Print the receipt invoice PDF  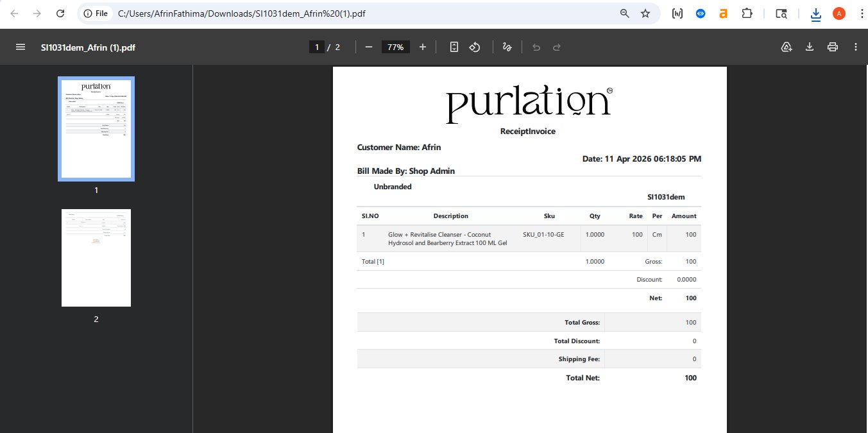click(x=832, y=46)
